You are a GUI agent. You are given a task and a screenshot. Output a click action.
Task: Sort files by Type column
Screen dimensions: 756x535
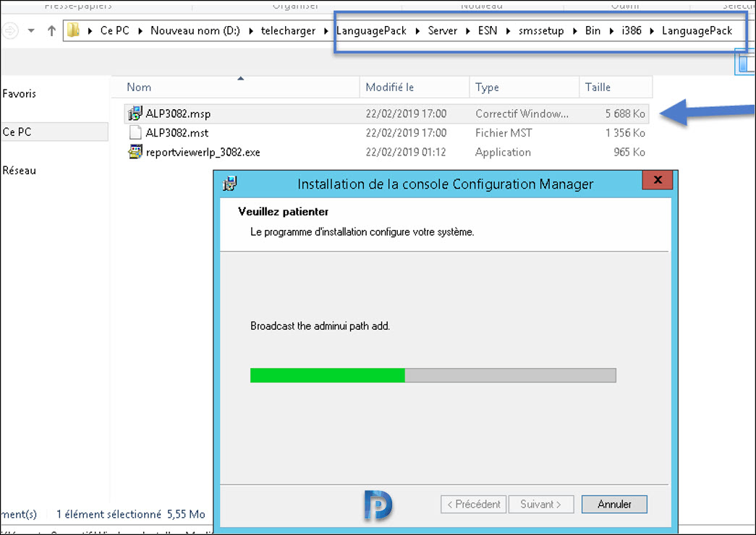(524, 87)
